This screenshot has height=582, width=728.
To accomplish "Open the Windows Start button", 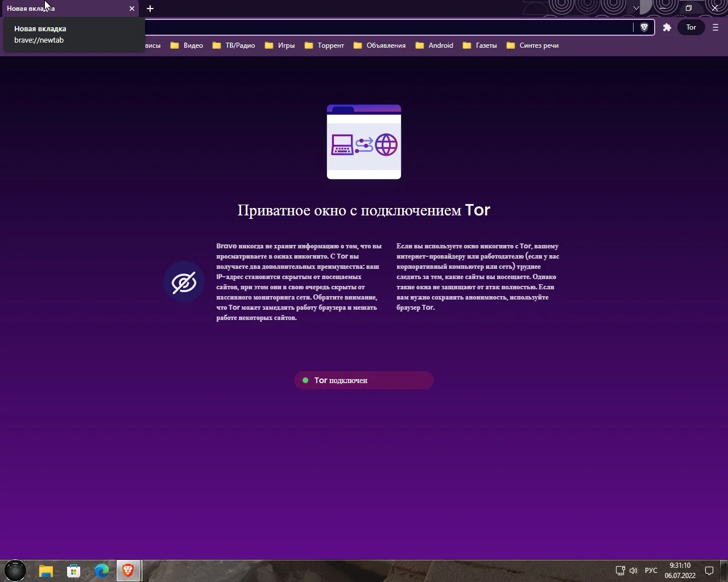I will [x=15, y=571].
